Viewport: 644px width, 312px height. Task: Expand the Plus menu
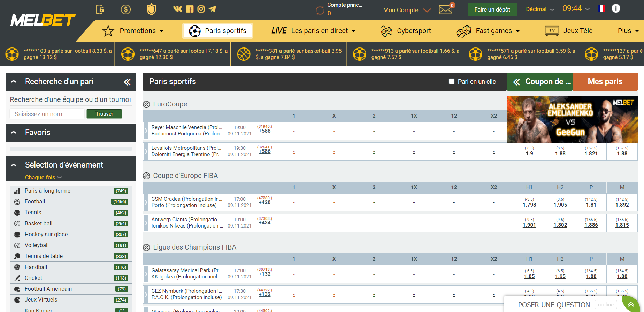pos(628,31)
